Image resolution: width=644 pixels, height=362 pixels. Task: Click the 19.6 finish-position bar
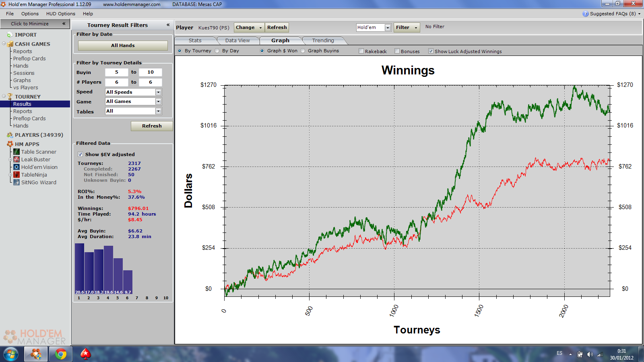[108, 270]
